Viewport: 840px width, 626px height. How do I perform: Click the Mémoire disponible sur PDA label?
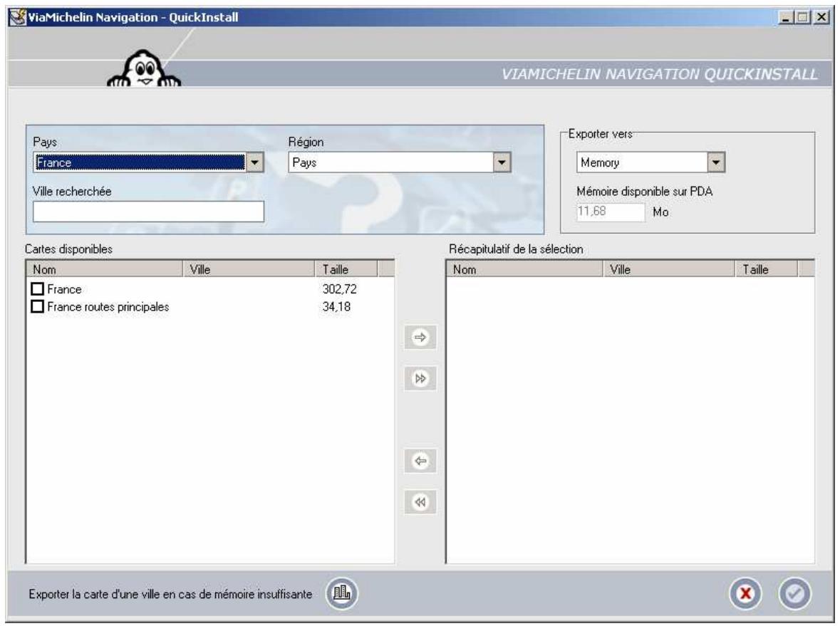(x=645, y=191)
